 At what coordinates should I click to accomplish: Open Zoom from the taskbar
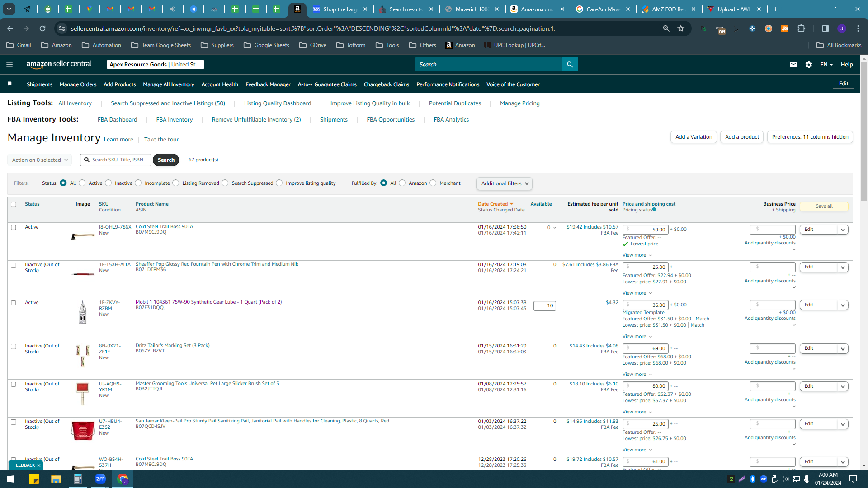click(100, 479)
